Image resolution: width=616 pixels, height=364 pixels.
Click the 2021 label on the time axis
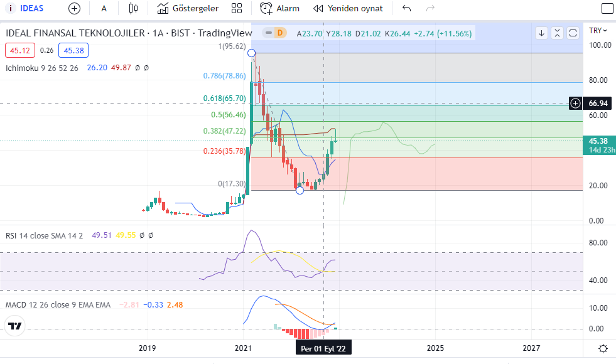(243, 348)
